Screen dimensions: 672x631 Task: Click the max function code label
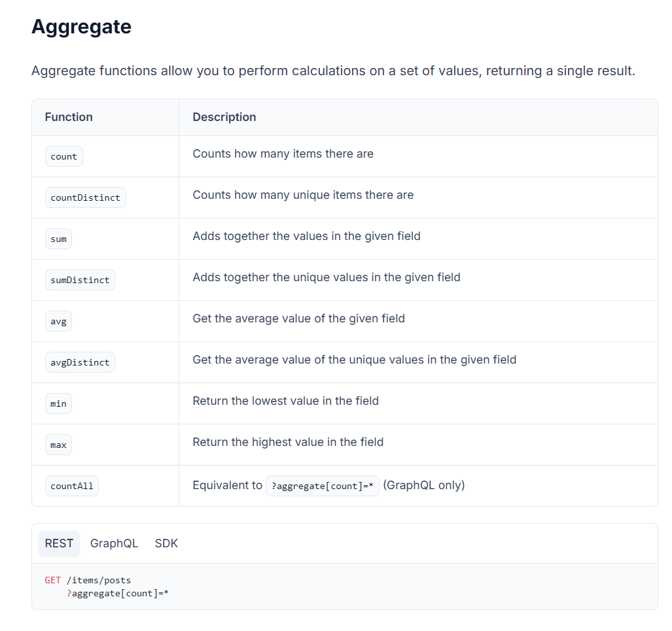click(58, 445)
